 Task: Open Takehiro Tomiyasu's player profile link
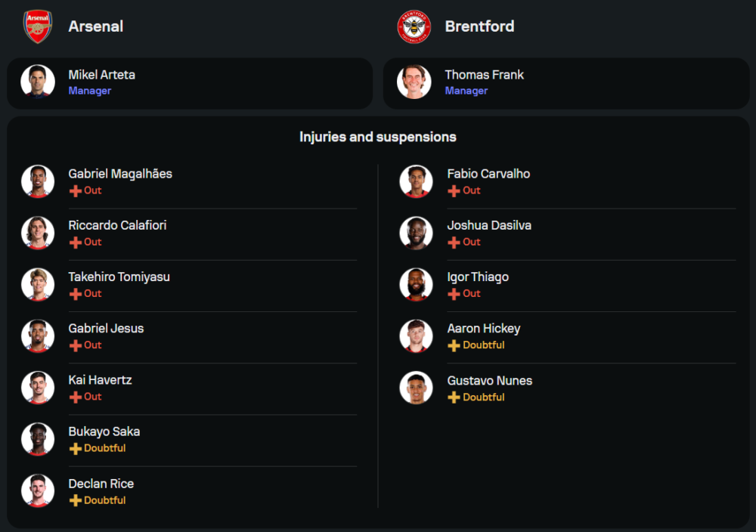119,277
